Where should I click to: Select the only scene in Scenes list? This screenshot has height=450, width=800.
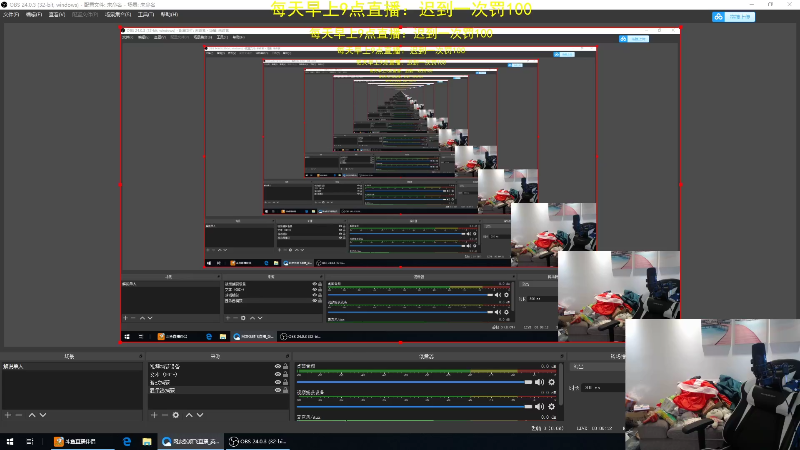pyautogui.click(x=72, y=366)
